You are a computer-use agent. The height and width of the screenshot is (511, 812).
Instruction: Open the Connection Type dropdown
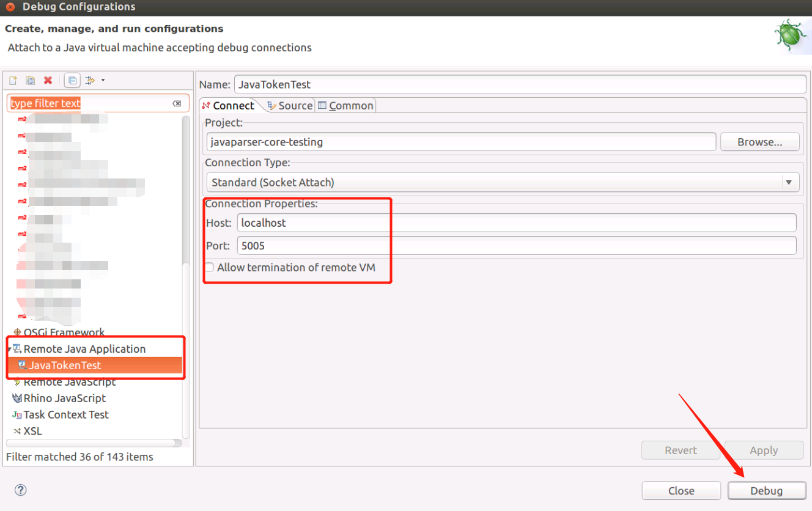[x=789, y=182]
